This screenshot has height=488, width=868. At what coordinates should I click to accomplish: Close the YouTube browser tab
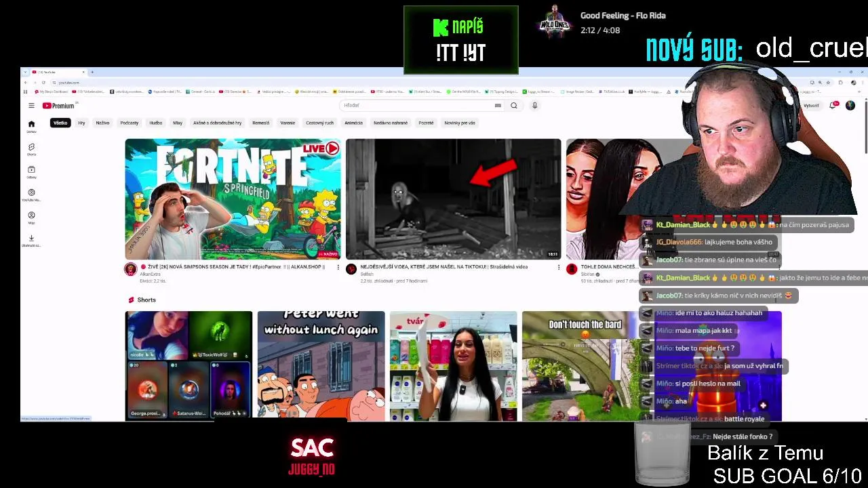pyautogui.click(x=83, y=72)
